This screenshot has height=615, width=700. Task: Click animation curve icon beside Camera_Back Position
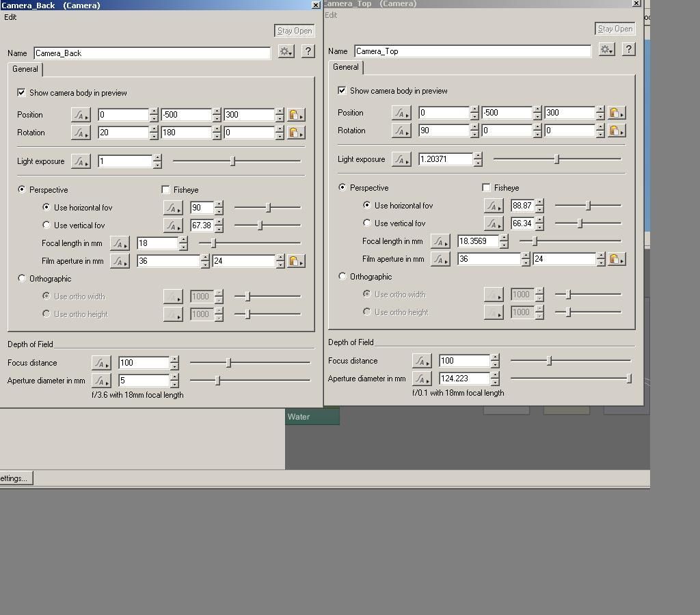click(81, 115)
